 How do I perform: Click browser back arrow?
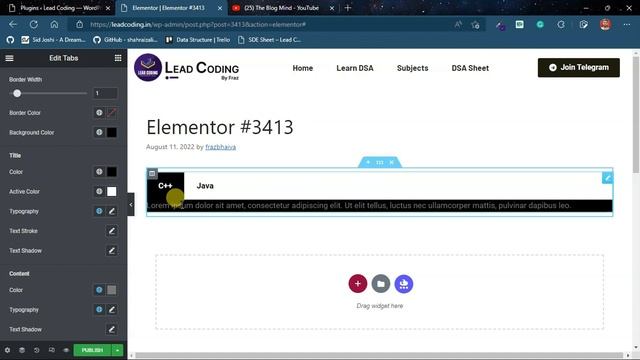[x=13, y=24]
